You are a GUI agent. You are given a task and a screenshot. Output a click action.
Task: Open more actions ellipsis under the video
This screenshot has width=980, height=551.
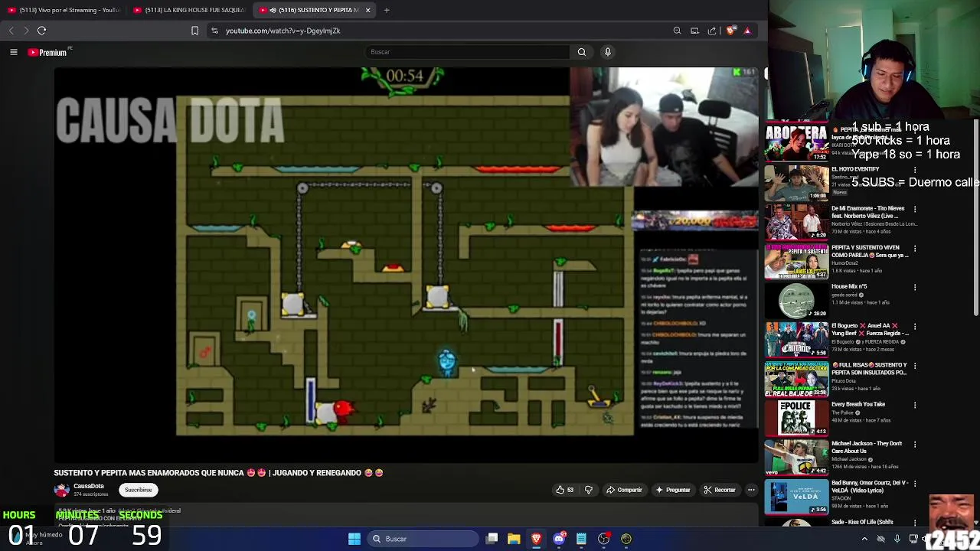(x=751, y=490)
